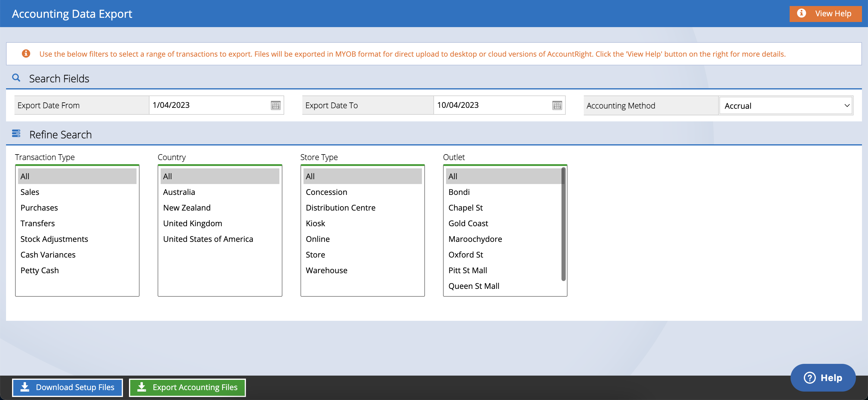
Task: Select Online store type
Action: pyautogui.click(x=363, y=239)
